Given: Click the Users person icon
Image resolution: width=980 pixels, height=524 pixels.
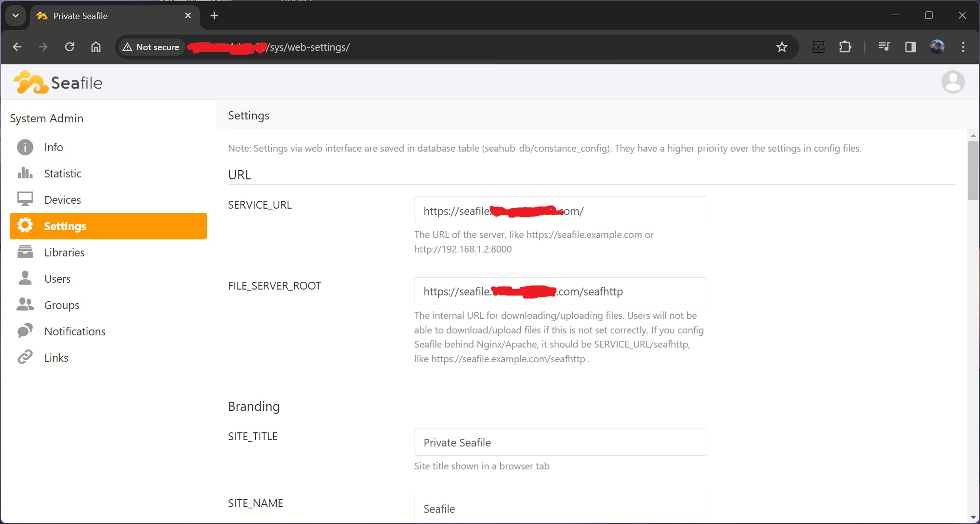Looking at the screenshot, I should point(25,278).
